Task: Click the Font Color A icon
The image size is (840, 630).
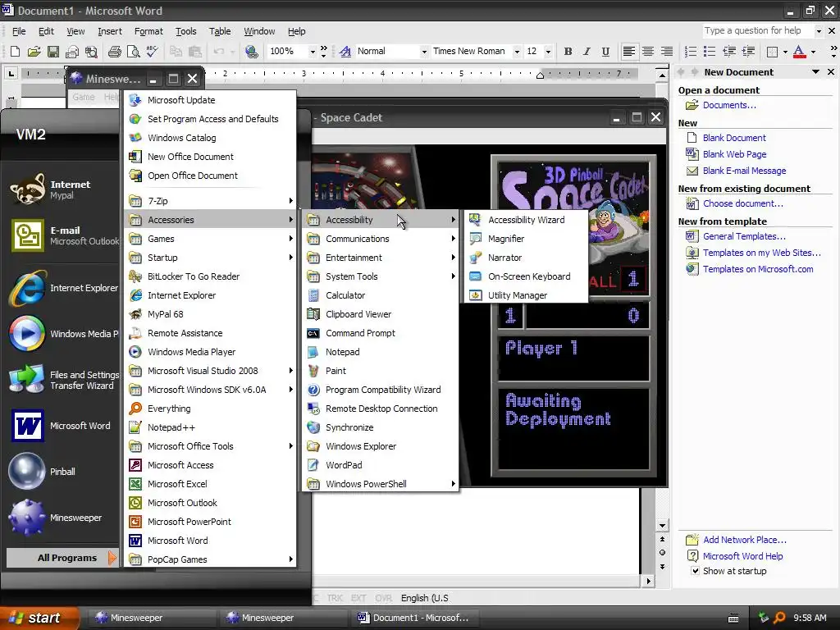Action: [799, 52]
